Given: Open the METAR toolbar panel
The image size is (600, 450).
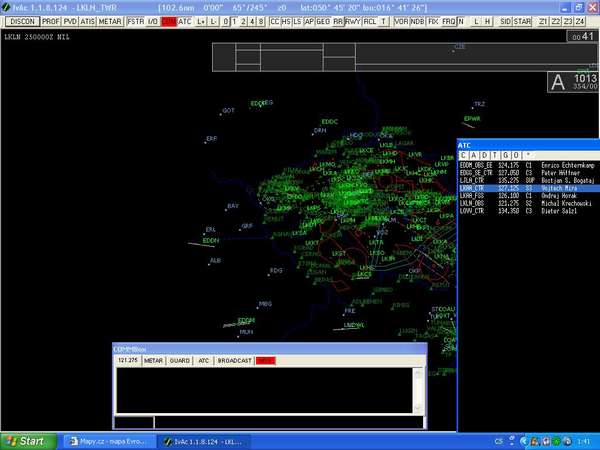Looking at the screenshot, I should pyautogui.click(x=110, y=20).
